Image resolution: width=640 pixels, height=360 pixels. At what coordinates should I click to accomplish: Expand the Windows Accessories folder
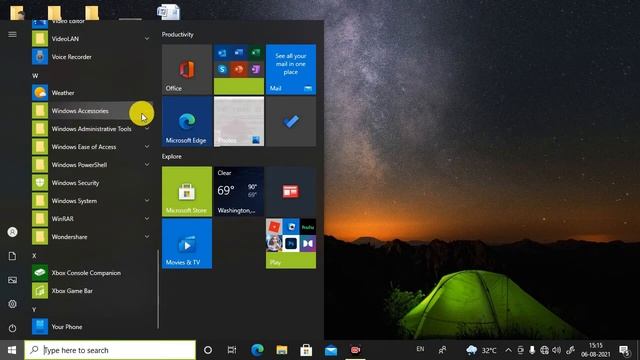coord(92,111)
